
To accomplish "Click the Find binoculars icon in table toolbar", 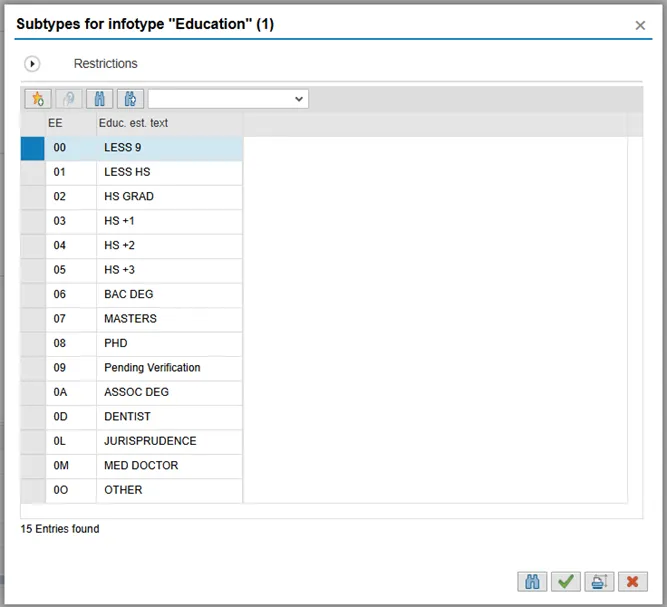I will (x=100, y=99).
